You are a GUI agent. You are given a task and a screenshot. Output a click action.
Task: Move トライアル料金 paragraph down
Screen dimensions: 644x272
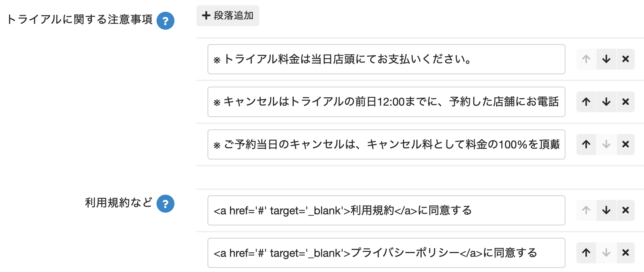[606, 59]
